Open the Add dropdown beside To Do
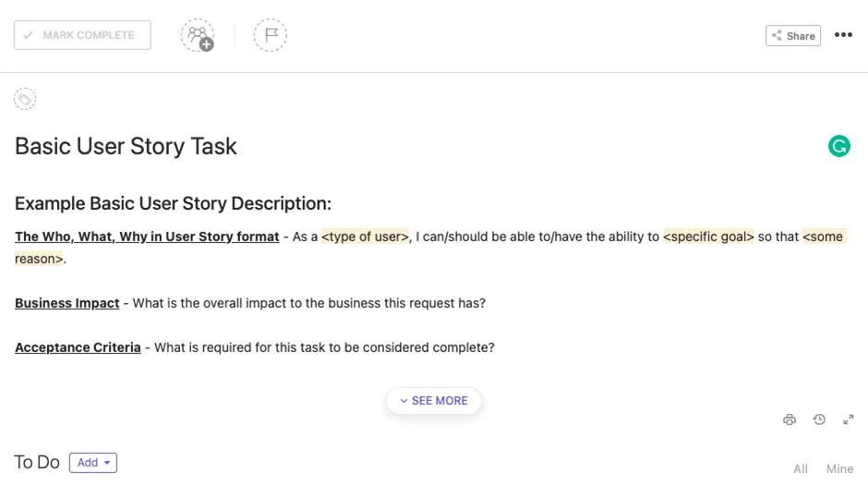The height and width of the screenshot is (485, 868). pos(93,463)
